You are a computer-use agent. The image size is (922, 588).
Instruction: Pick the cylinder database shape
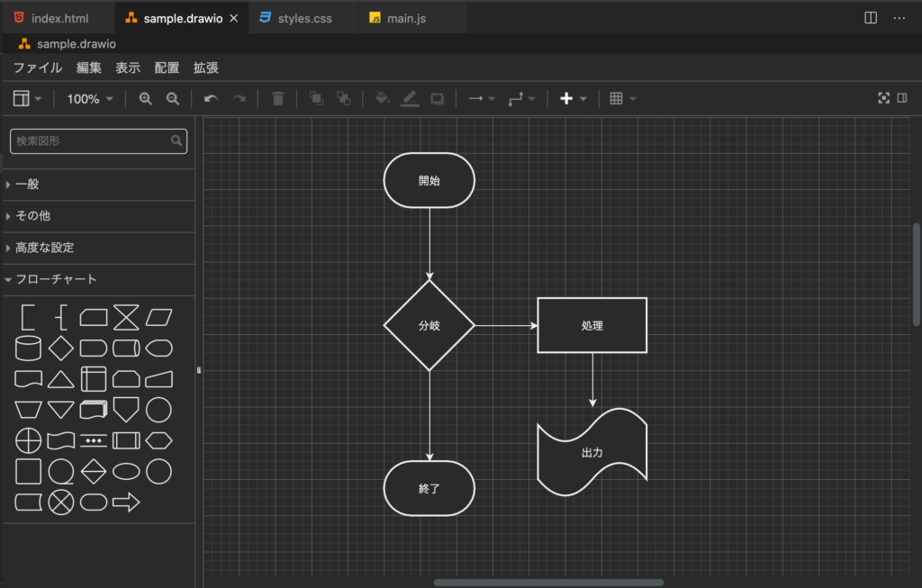(x=28, y=348)
